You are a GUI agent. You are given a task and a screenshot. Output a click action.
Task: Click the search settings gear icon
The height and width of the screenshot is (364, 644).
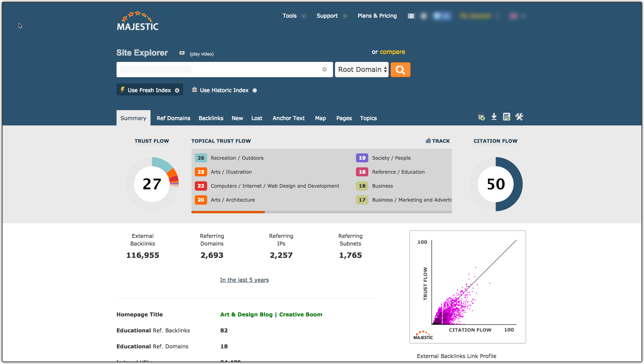click(x=324, y=70)
